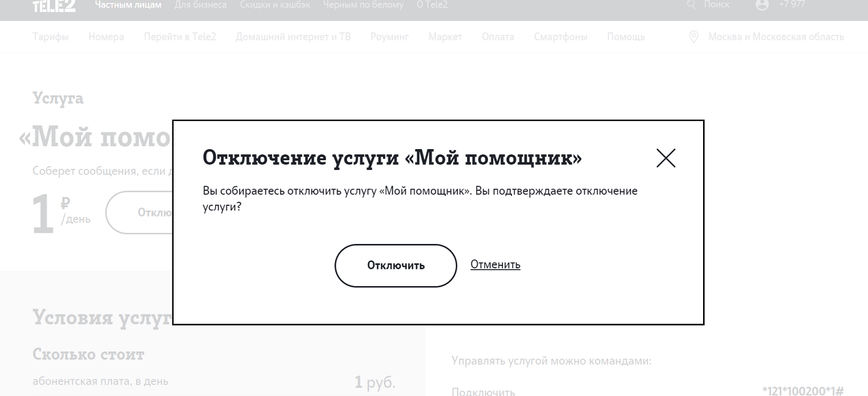The height and width of the screenshot is (396, 868).
Task: Click the dialog title Отключение услуги
Action: point(392,158)
